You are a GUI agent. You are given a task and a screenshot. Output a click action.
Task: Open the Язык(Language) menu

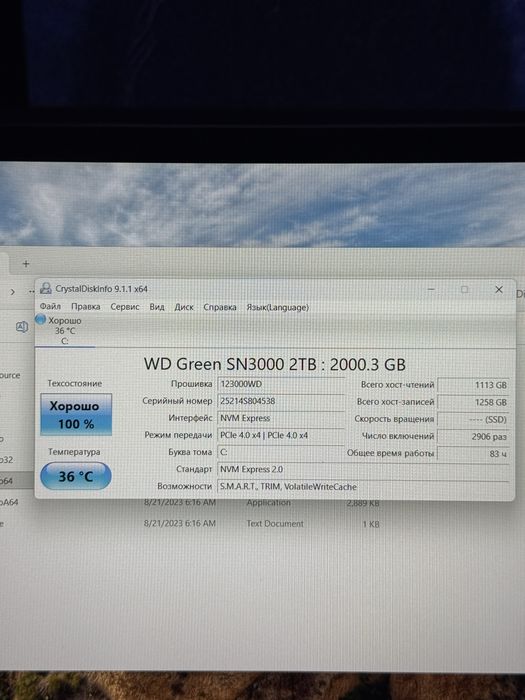277,307
